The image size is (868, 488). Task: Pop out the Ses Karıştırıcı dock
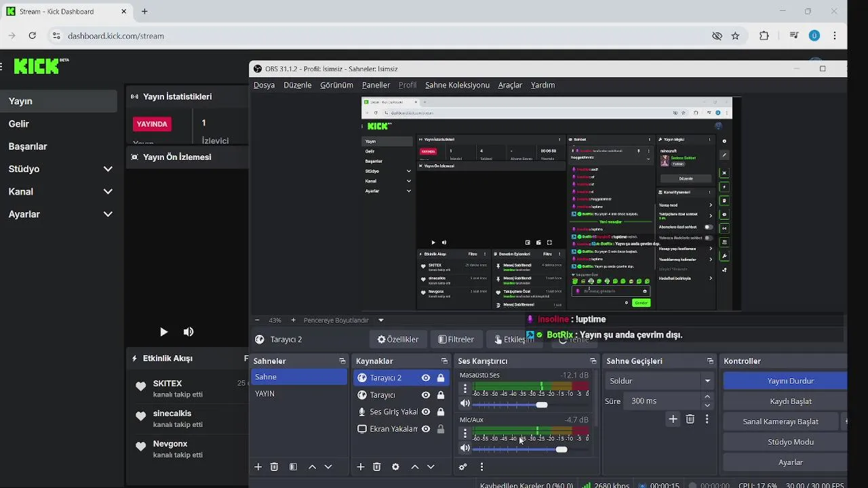(593, 361)
